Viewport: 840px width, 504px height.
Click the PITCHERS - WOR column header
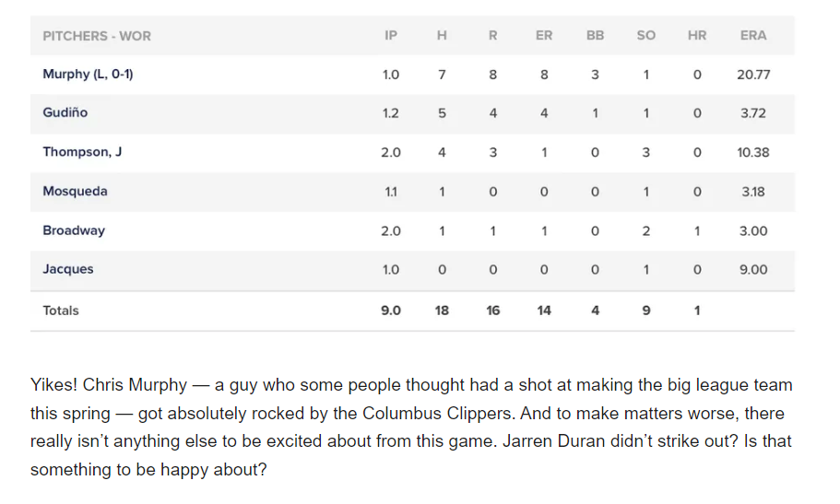pos(97,36)
